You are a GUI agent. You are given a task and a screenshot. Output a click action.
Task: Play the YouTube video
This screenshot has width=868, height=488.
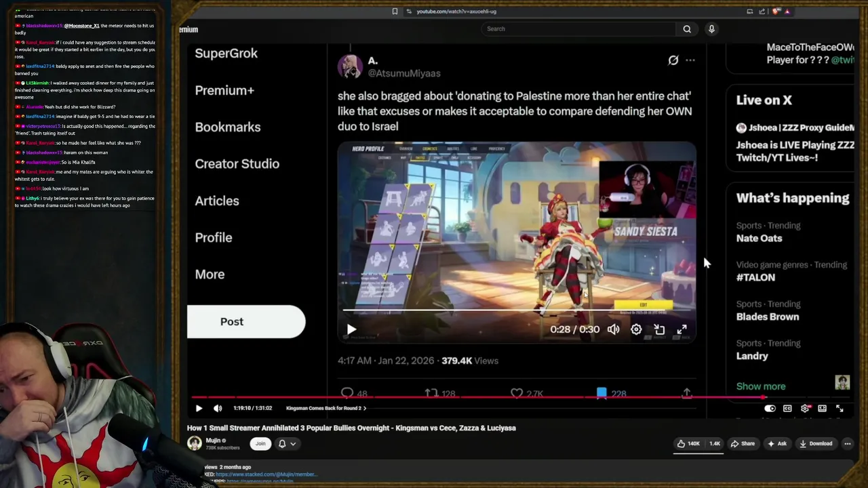click(199, 409)
